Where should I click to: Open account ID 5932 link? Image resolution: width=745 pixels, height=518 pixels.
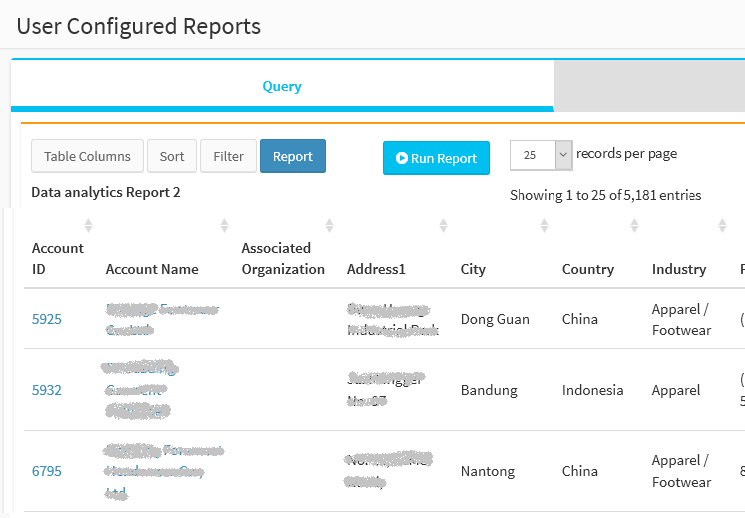(x=47, y=390)
